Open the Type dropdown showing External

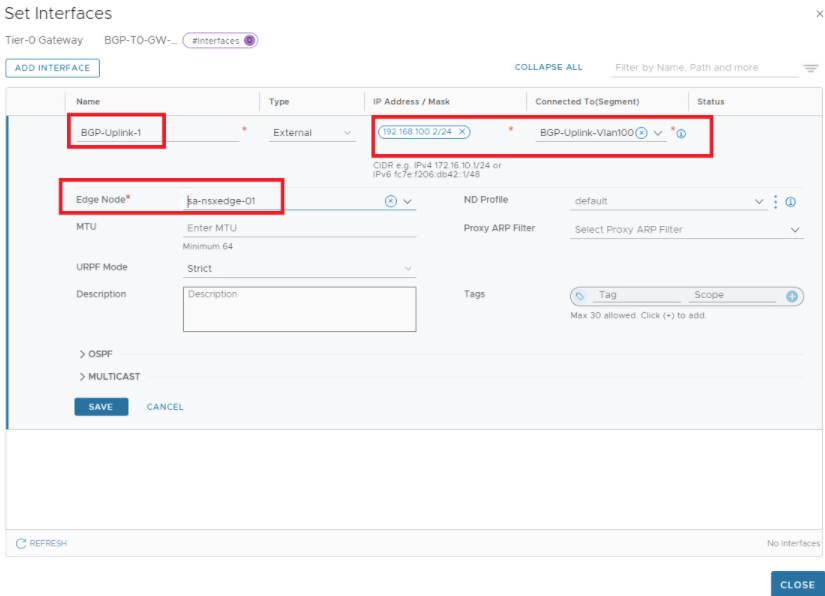pos(310,131)
